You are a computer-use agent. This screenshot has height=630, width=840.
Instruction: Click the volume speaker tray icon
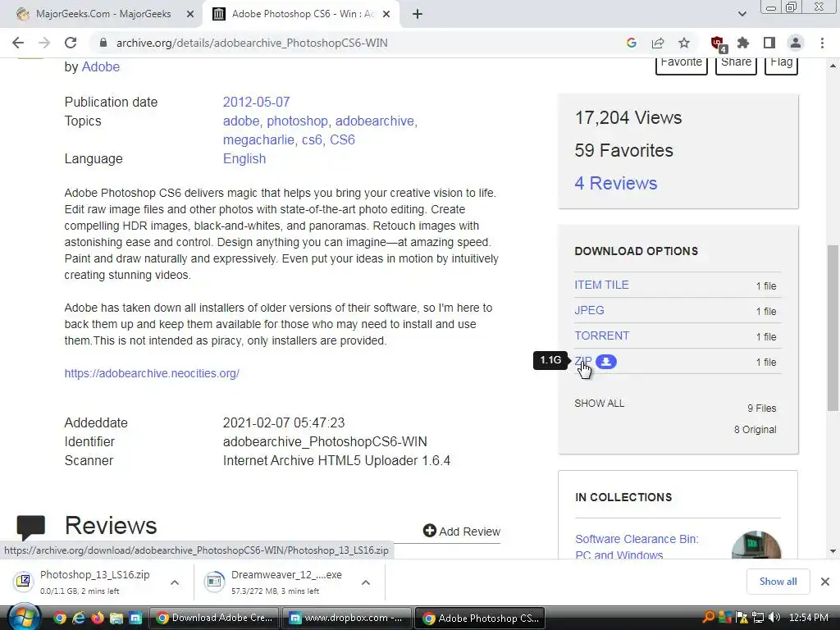tap(774, 618)
